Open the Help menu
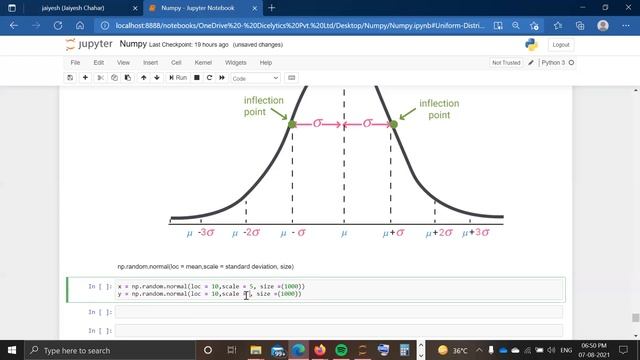Viewport: 640px width, 360px height. 266,62
